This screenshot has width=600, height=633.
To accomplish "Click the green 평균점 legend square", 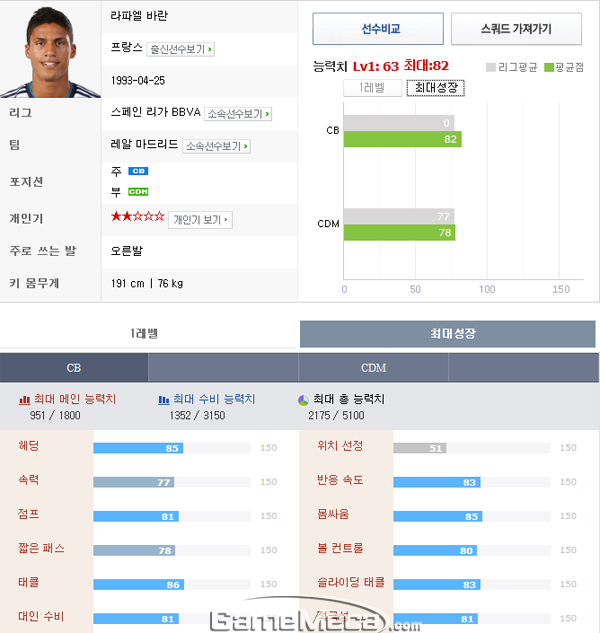I will point(549,67).
